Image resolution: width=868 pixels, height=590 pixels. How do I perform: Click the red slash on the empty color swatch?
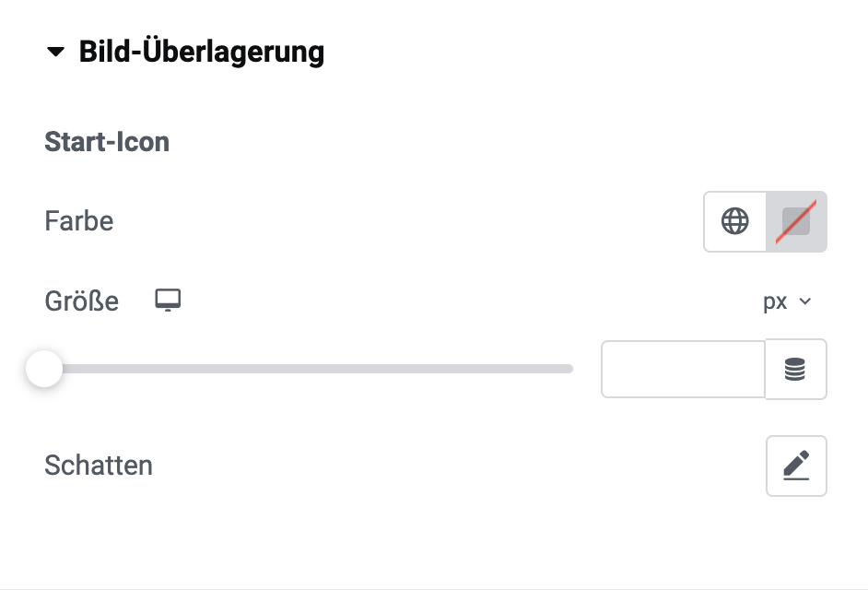(796, 221)
